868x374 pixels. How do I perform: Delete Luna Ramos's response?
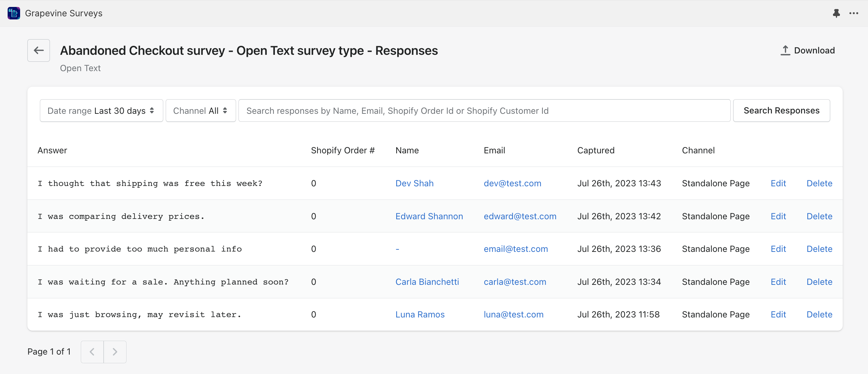(x=819, y=314)
